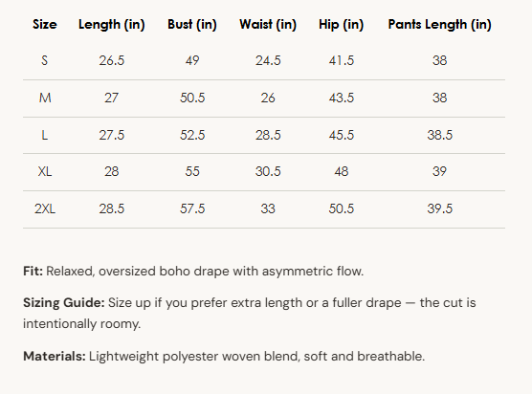Click the 43.5 hip value for M
Image resolution: width=532 pixels, height=394 pixels.
[x=341, y=98]
